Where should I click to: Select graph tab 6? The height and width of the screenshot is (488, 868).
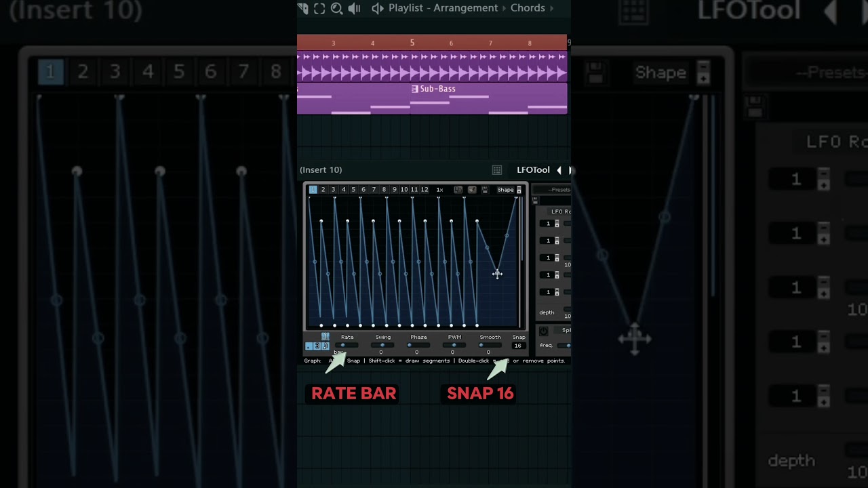[363, 190]
